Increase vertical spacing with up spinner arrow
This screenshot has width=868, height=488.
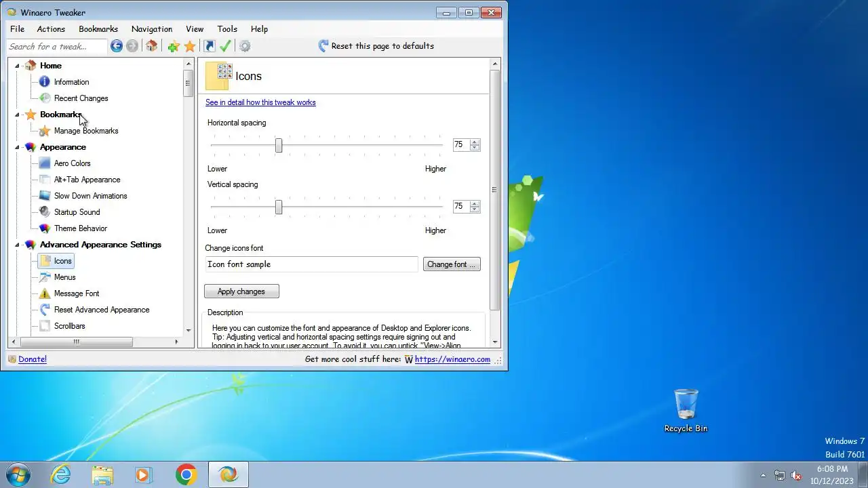pyautogui.click(x=475, y=203)
